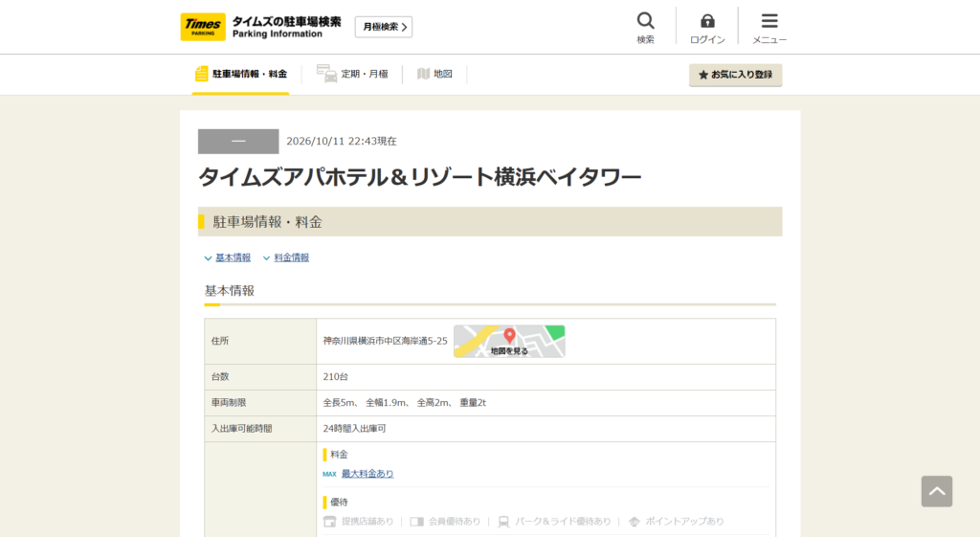Click the MAX label beside 最大料金あり
The image size is (980, 537).
click(x=329, y=475)
